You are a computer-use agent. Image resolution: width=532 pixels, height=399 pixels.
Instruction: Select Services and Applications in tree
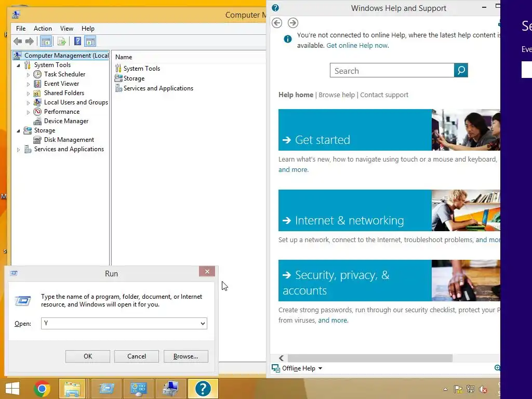coord(69,149)
